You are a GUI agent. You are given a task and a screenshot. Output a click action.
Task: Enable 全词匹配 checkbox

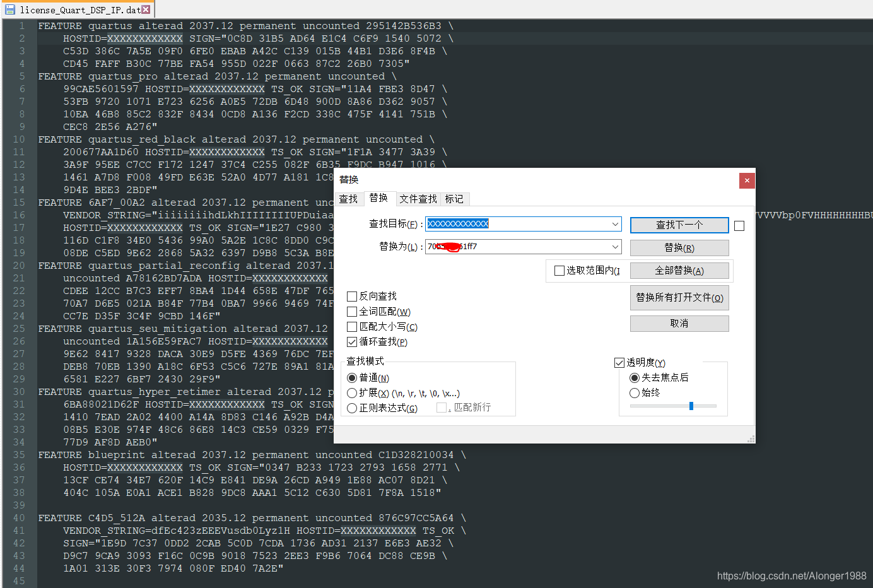coord(352,311)
